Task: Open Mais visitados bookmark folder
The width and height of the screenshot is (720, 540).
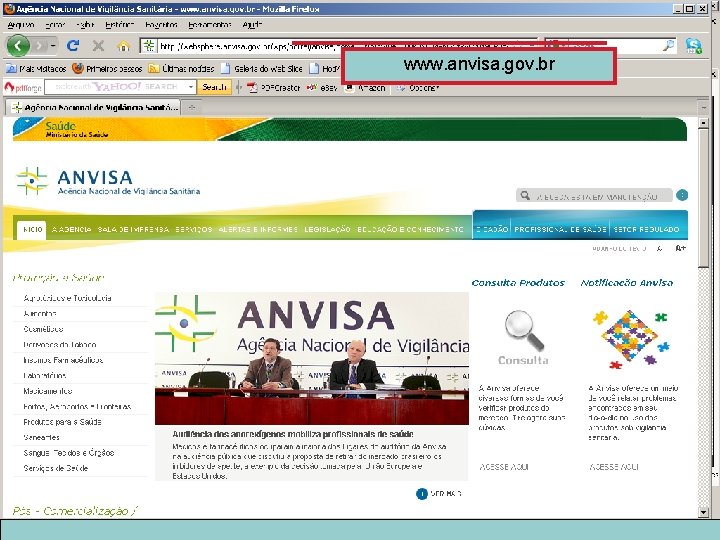Action: tap(36, 69)
